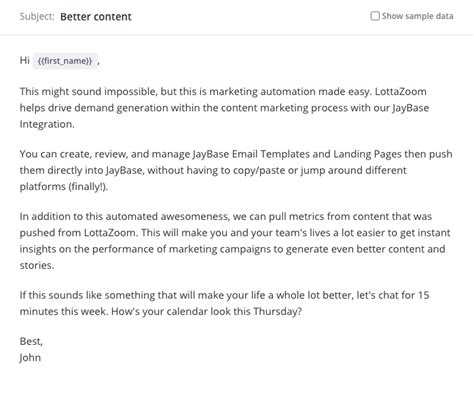Enable the Show sample data checkbox
The height and width of the screenshot is (393, 474).
click(x=375, y=16)
